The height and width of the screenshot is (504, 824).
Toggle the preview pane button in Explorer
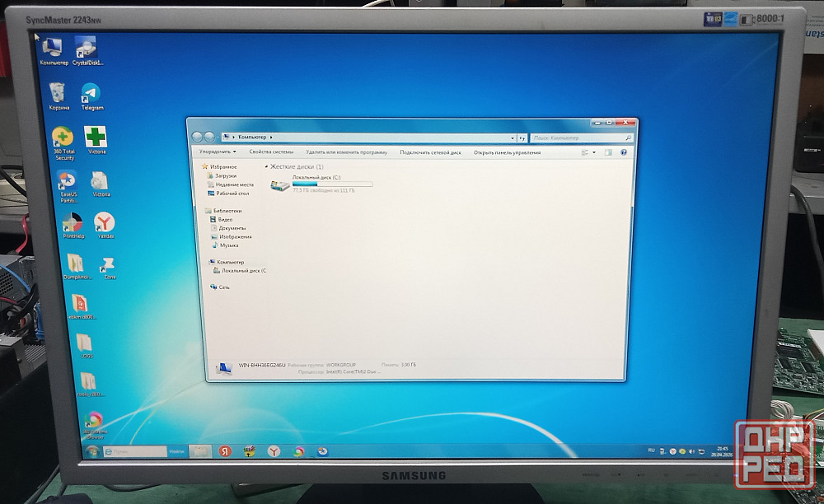[x=608, y=152]
